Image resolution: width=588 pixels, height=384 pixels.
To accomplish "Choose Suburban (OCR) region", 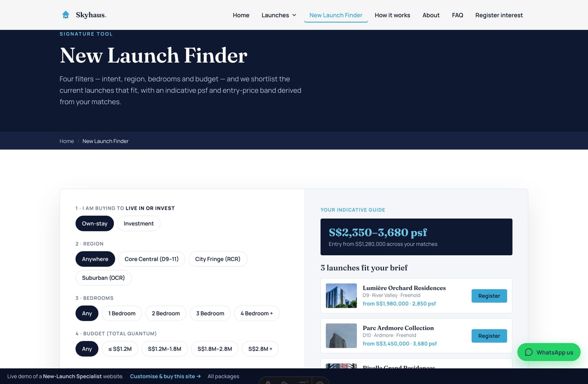I will click(103, 278).
